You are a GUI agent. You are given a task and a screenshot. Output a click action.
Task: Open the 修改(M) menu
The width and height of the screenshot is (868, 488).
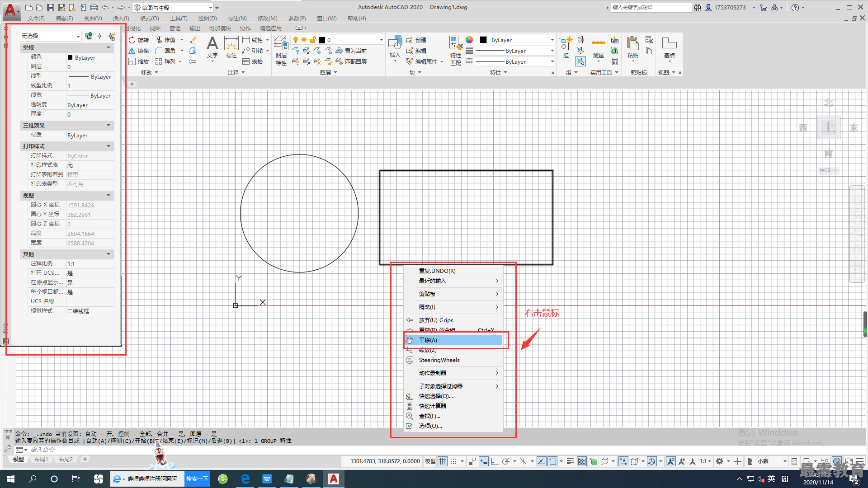(x=267, y=19)
